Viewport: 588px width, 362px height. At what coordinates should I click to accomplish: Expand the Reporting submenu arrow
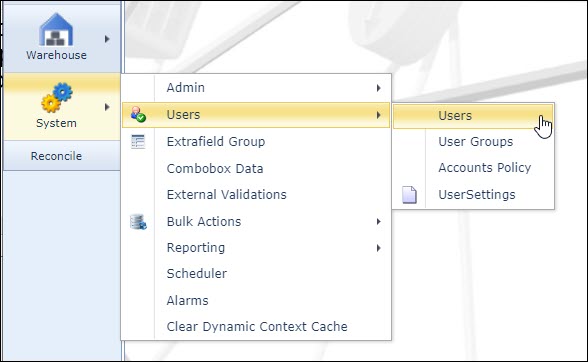(379, 248)
